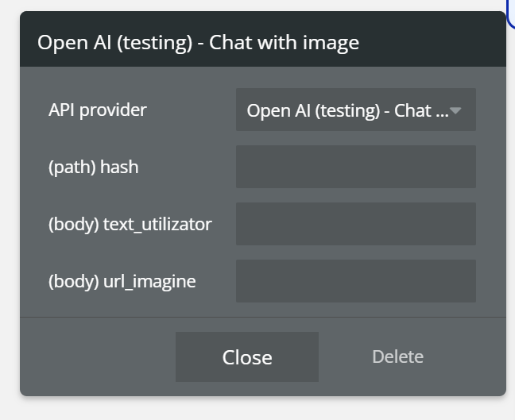Click the '(body) url_imagine' label
Viewport: 515px width, 420px height.
pos(122,281)
